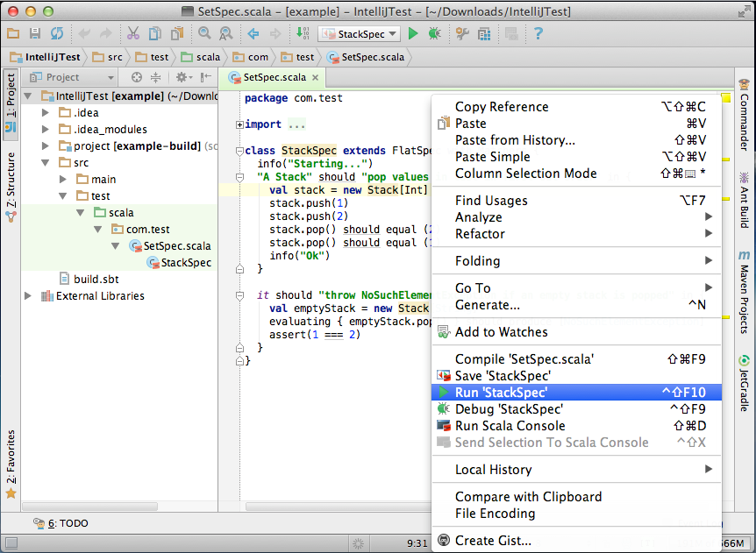Open Find using the magnifying glass icon

click(203, 33)
